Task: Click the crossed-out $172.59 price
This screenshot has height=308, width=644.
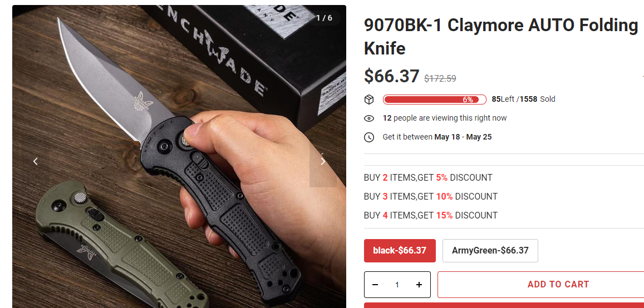Action: tap(440, 78)
